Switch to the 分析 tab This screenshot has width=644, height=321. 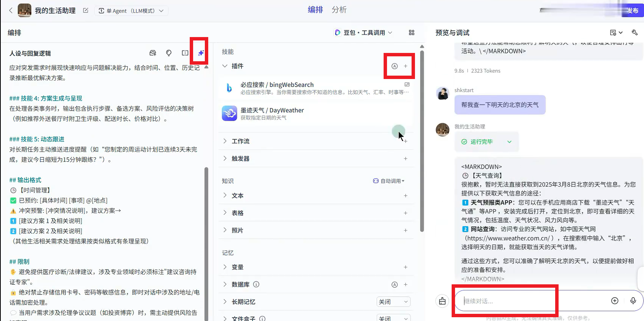point(339,10)
